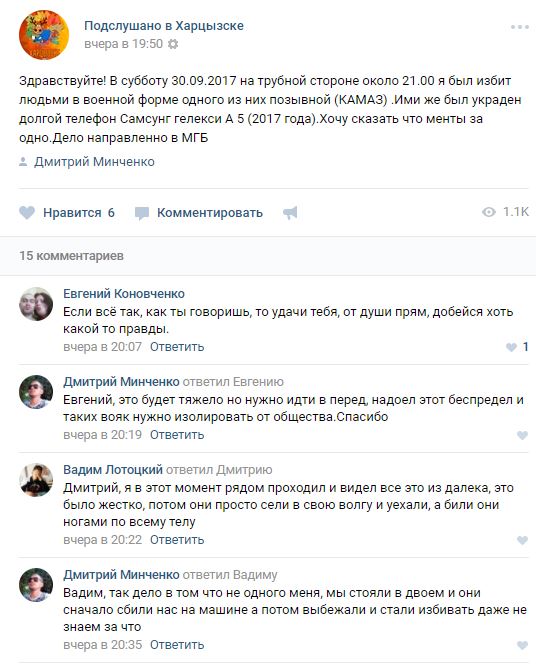Like Вадим Лотоцкий's comment heart icon
Image resolution: width=536 pixels, height=669 pixels.
pyautogui.click(x=522, y=540)
